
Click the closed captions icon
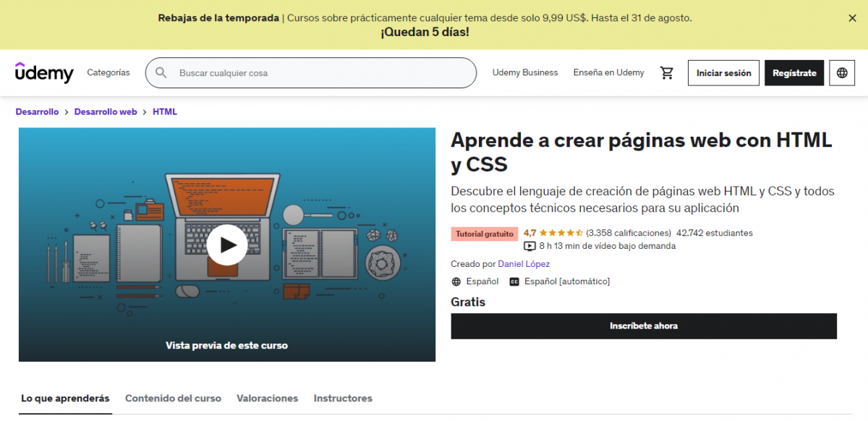coord(514,281)
